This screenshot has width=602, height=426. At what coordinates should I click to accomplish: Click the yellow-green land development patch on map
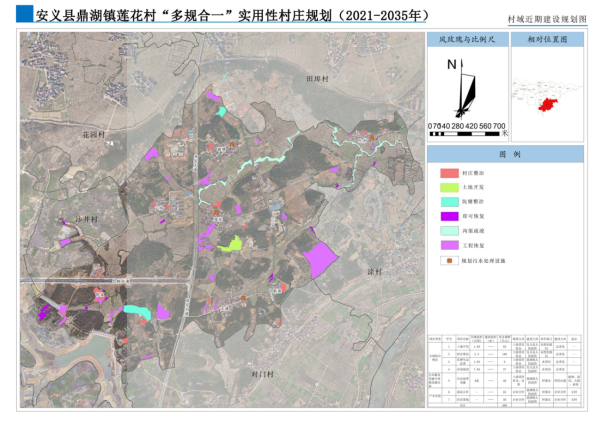click(x=231, y=243)
